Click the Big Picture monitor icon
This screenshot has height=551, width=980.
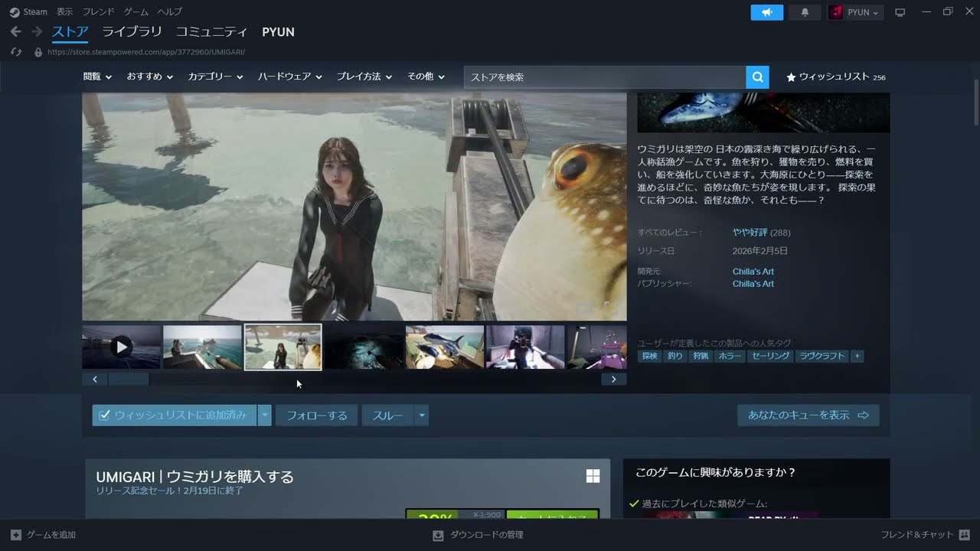[x=900, y=12]
